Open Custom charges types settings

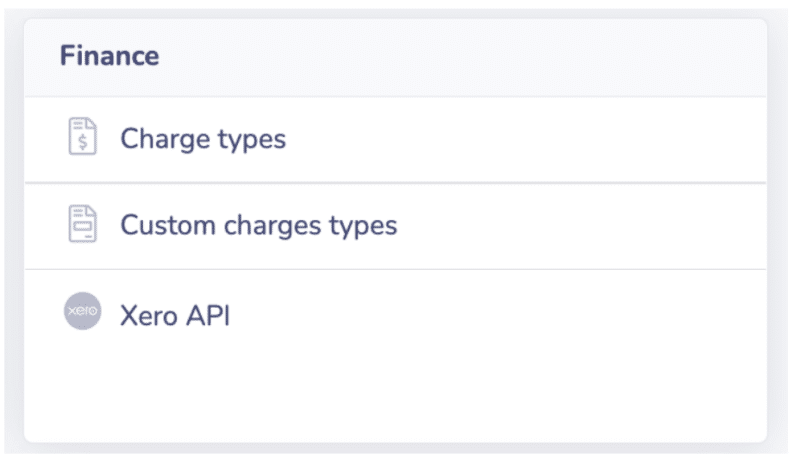(x=395, y=226)
